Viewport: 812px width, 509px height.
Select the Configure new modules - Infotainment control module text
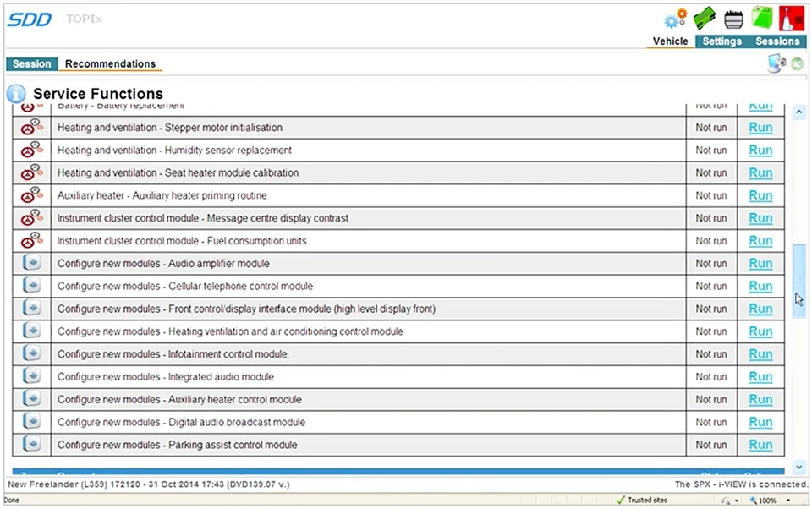173,354
